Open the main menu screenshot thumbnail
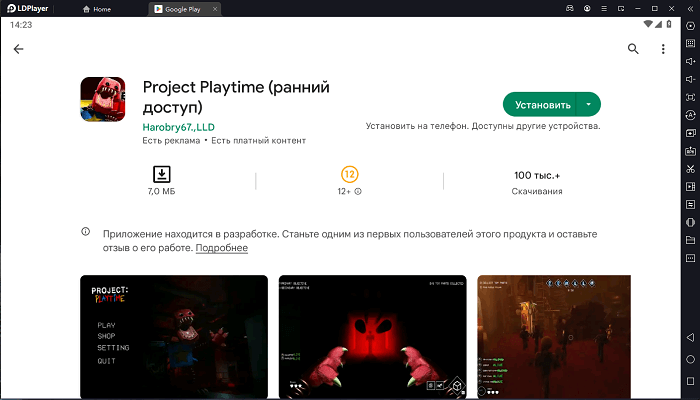 (174, 337)
